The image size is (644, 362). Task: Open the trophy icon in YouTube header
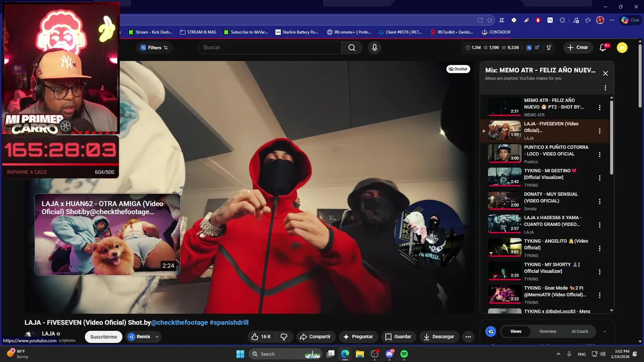coord(549,47)
